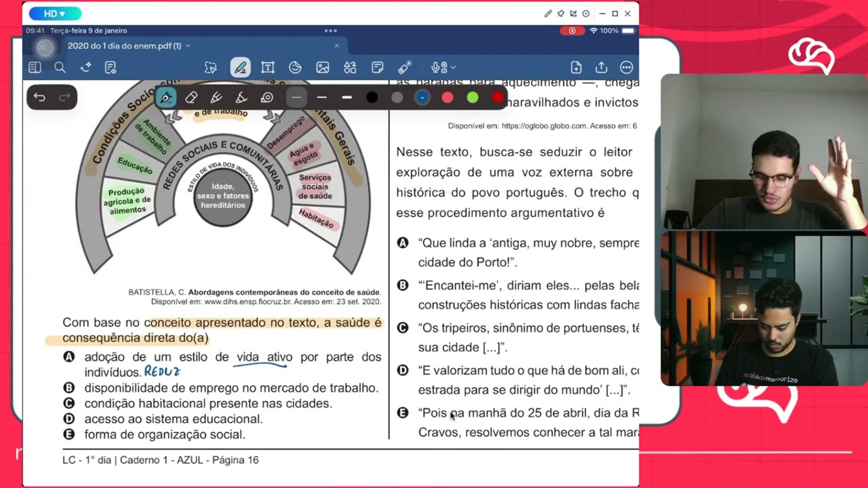This screenshot has width=868, height=488.
Task: Pick the selected blue color swatch
Action: pyautogui.click(x=422, y=98)
